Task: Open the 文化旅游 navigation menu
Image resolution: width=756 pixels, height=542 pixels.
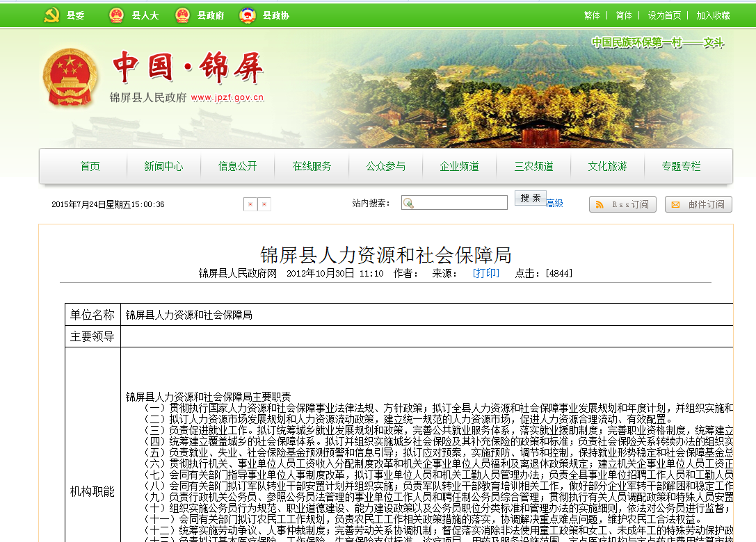Action: [x=606, y=167]
